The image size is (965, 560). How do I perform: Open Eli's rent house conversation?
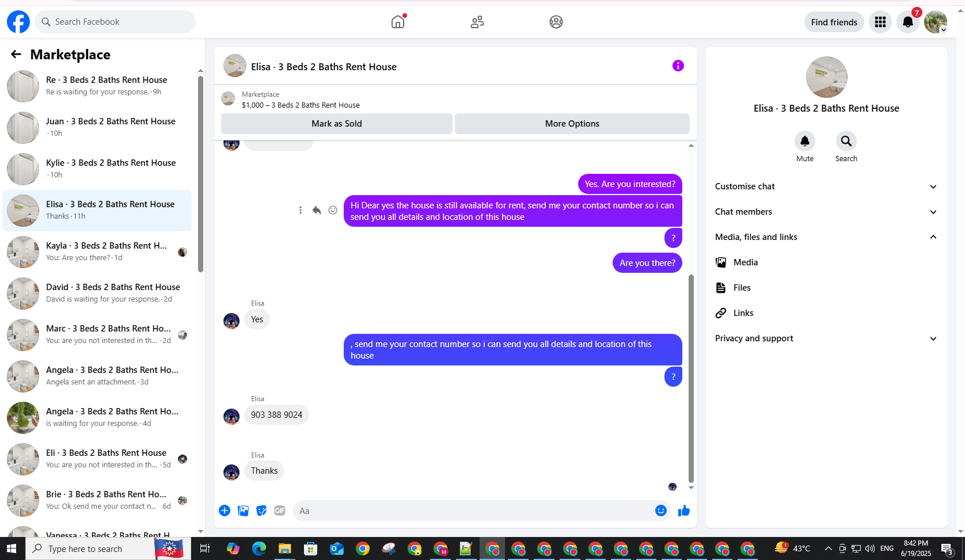(97, 459)
